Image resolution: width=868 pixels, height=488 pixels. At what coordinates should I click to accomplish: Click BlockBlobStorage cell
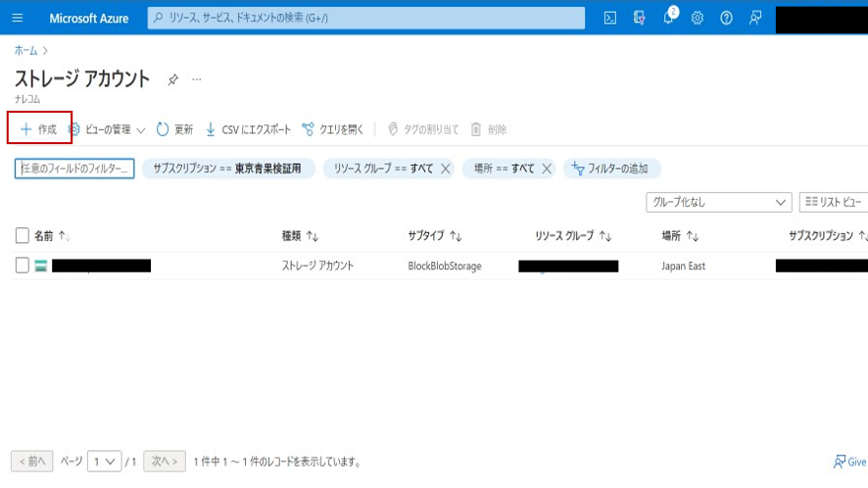(x=445, y=266)
